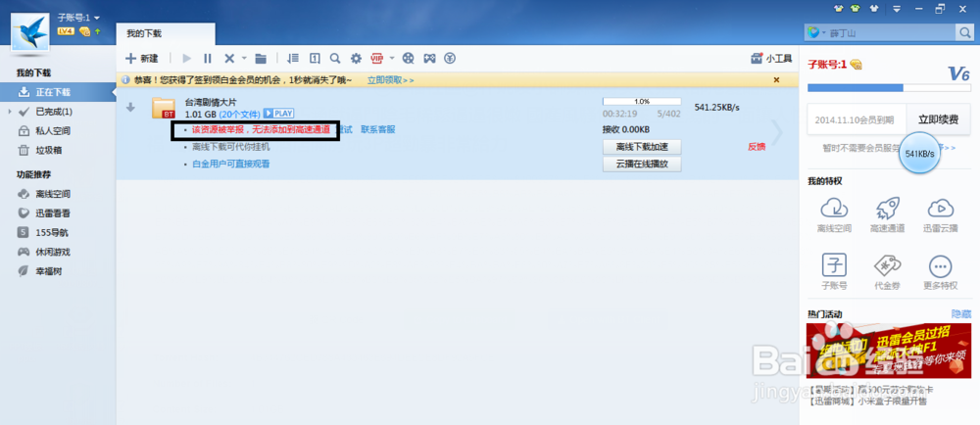Expand the arrow beside the VIP icon

392,58
